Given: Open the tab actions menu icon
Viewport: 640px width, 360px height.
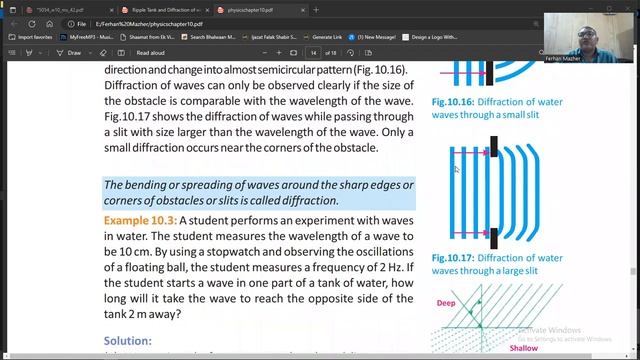Looking at the screenshot, I should [13, 10].
